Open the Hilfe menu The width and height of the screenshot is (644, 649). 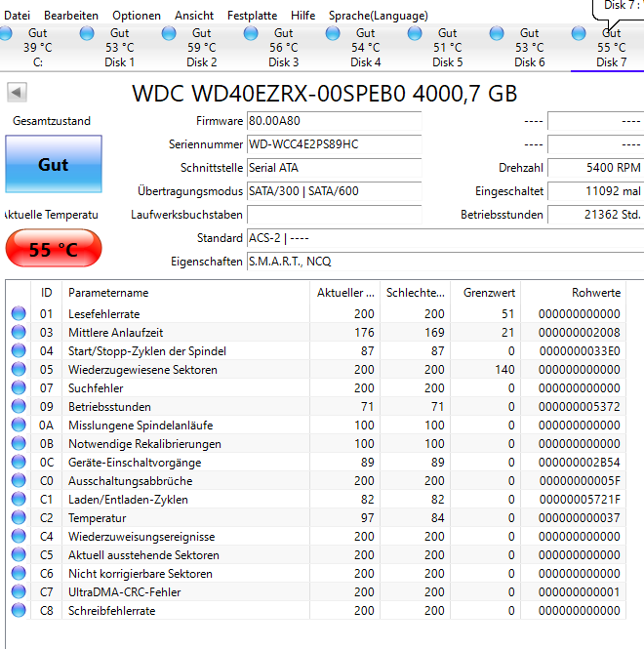pos(302,16)
